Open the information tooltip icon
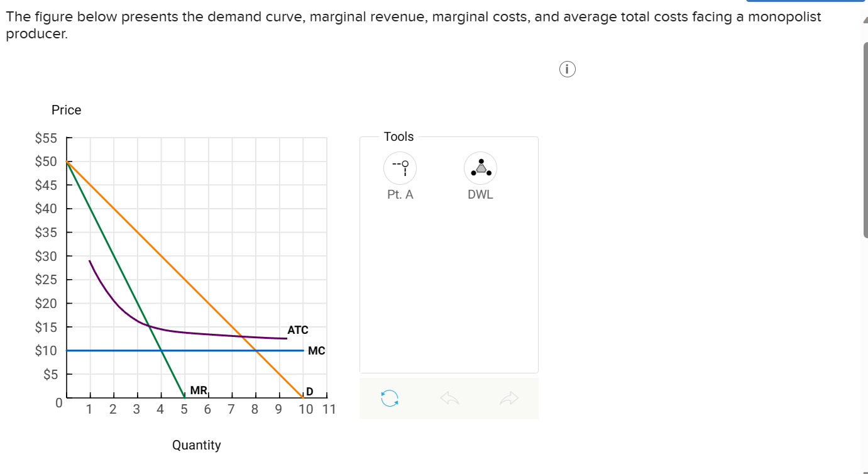The height and width of the screenshot is (474, 868). 566,69
